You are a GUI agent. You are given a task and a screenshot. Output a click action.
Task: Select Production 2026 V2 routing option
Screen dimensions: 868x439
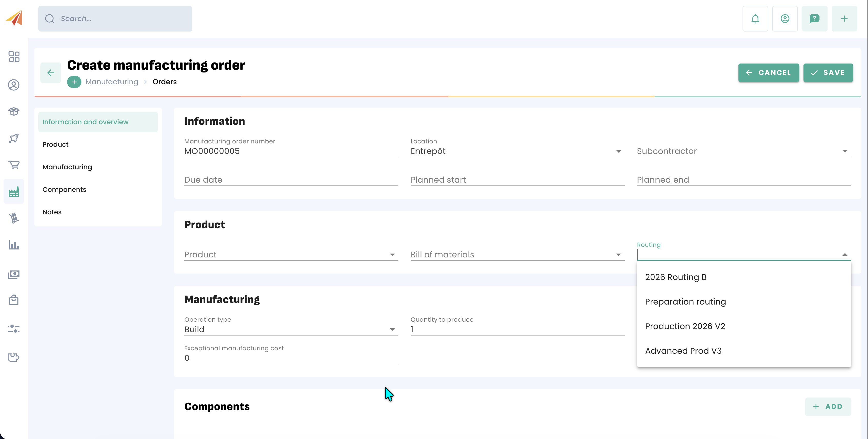pyautogui.click(x=685, y=326)
